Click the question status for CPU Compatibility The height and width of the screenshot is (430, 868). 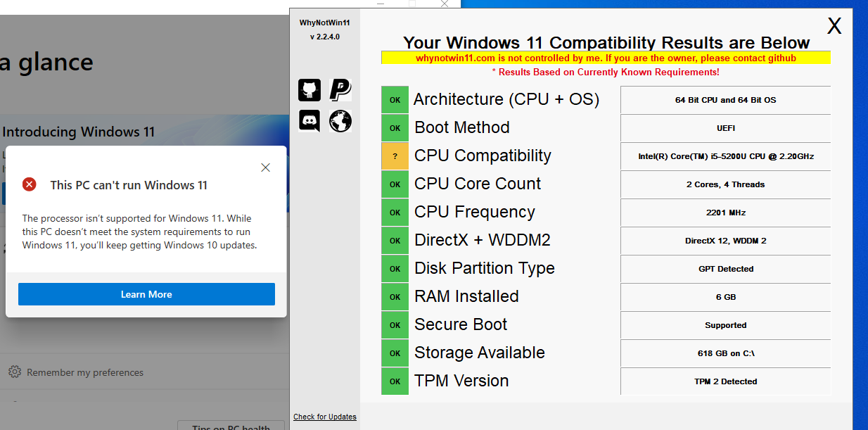[x=395, y=156]
